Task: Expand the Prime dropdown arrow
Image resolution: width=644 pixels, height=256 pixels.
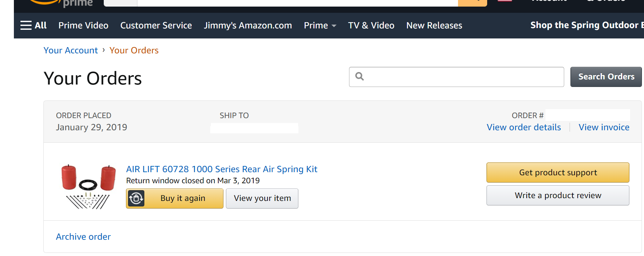Action: (x=334, y=26)
